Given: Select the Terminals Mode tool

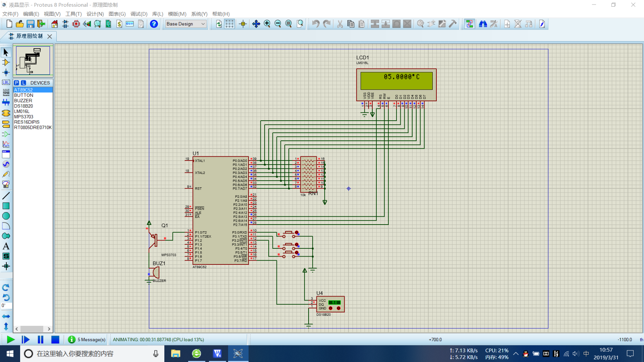Looking at the screenshot, I should (6, 124).
